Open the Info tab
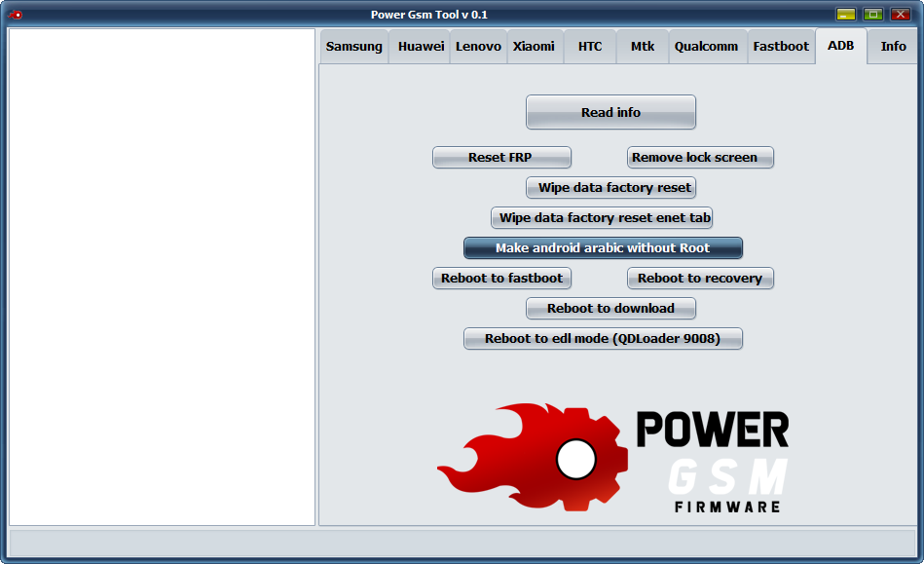 tap(893, 46)
